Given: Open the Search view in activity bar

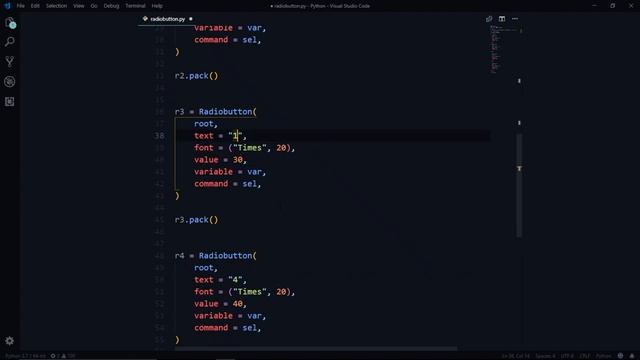Looking at the screenshot, I should point(10,42).
